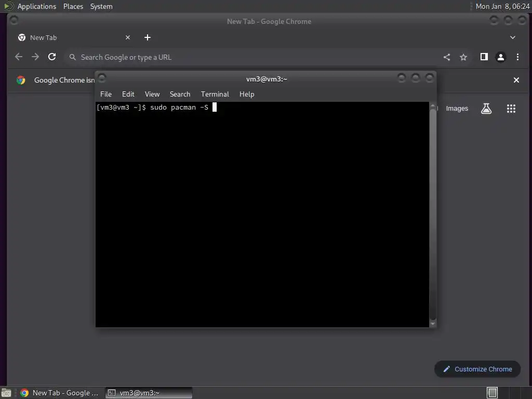
Task: Share this page from the address bar
Action: point(447,57)
